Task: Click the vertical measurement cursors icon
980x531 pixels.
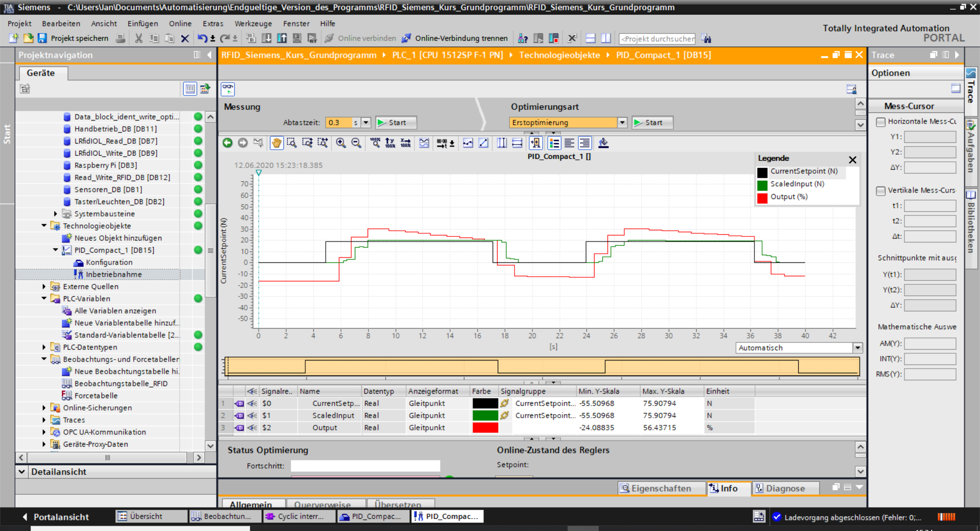Action: [502, 143]
